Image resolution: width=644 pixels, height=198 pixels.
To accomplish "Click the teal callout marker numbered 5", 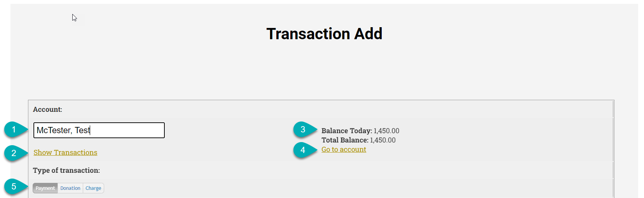I will point(14,187).
